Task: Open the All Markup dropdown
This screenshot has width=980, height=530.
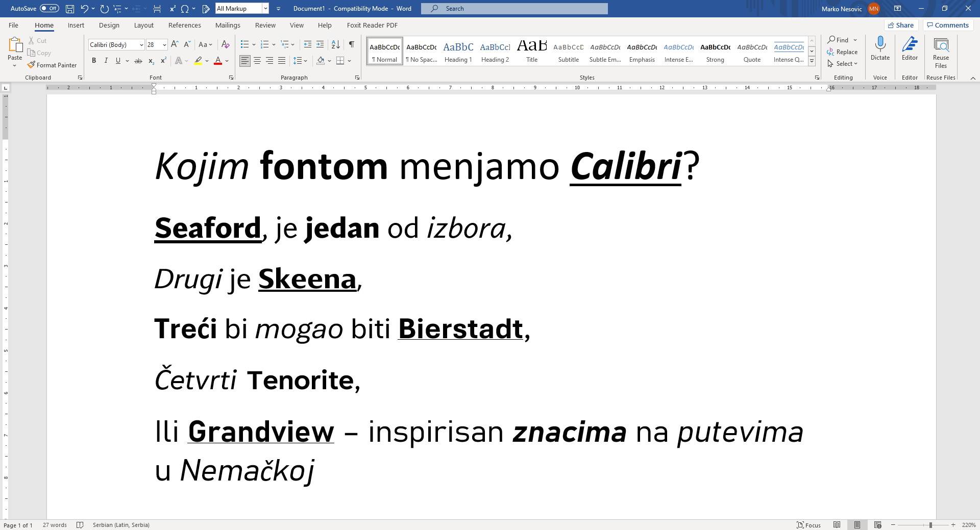Action: (x=265, y=9)
